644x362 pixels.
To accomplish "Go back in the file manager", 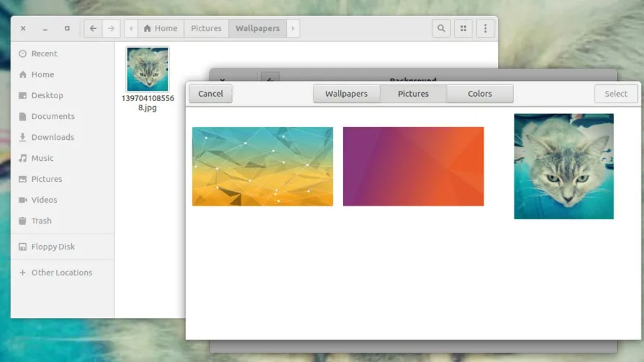I will click(93, 28).
